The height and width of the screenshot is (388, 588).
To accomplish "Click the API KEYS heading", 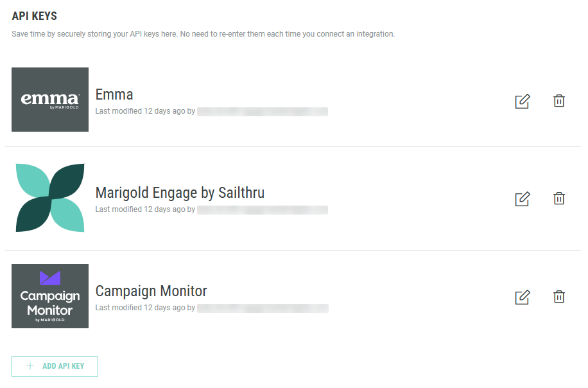I will [x=35, y=16].
